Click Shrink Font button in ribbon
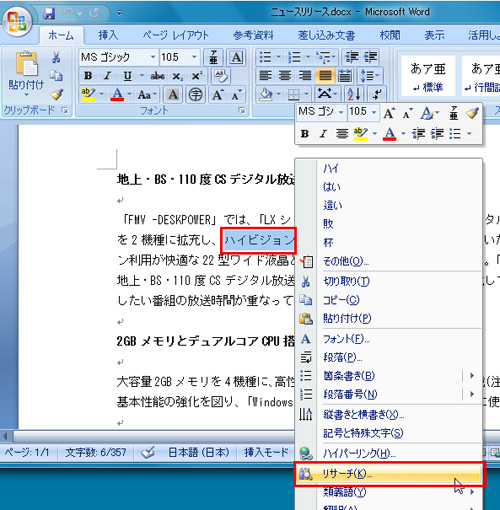This screenshot has height=510, width=500. [236, 95]
